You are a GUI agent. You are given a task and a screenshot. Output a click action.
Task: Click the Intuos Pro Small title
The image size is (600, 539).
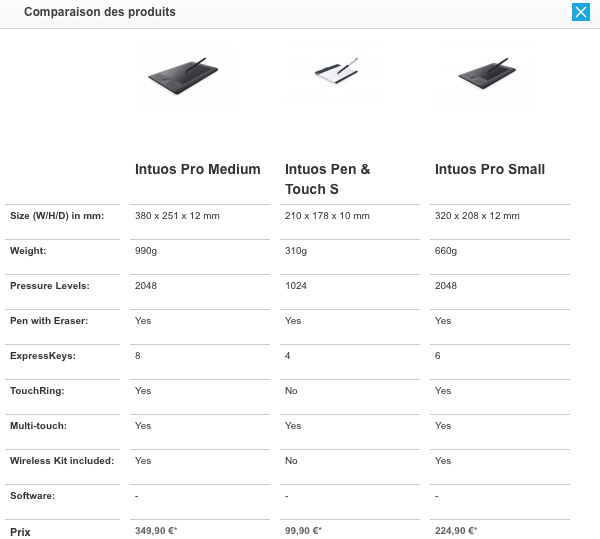pyautogui.click(x=490, y=169)
